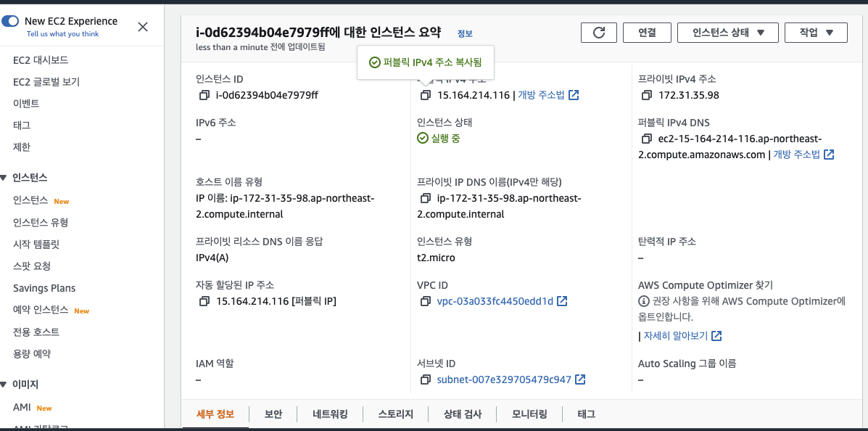Switch to the 네트워킹 tab
The image size is (868, 431).
tap(330, 414)
